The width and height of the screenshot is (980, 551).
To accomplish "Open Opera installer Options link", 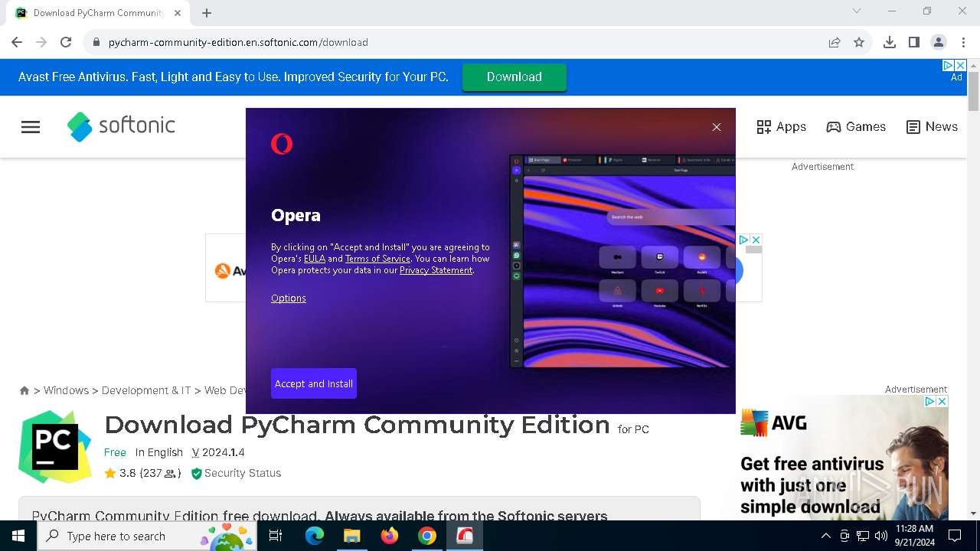I will [289, 298].
